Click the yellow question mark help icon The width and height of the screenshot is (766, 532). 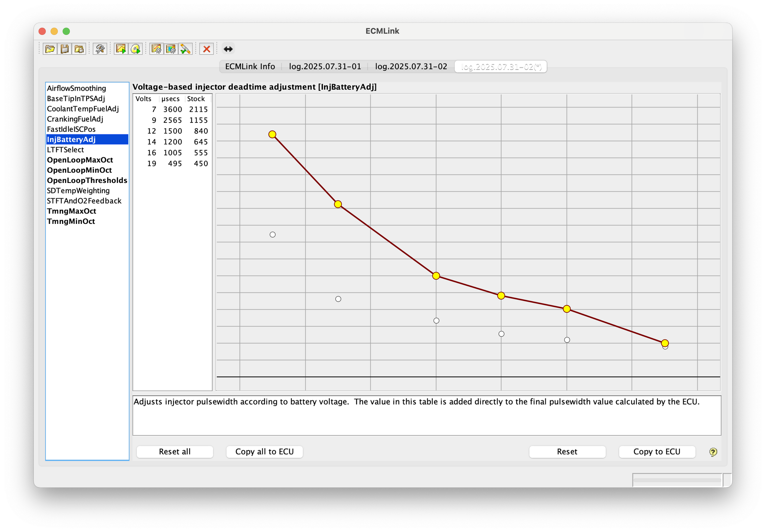[x=713, y=452]
